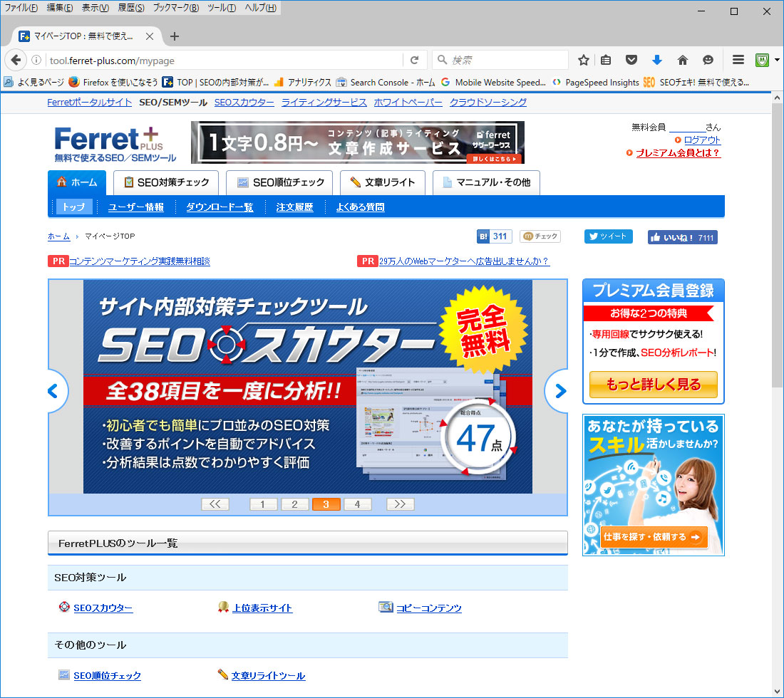Open the PageSpeed Insights bookmark
The width and height of the screenshot is (784, 698).
pyautogui.click(x=596, y=83)
